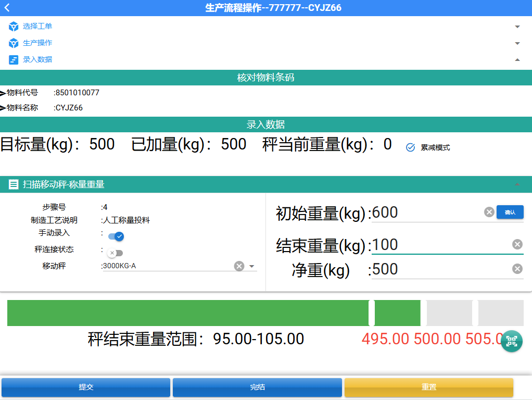Clear the 移动秤 selection 3000KG-A
This screenshot has height=400, width=532.
click(x=239, y=266)
